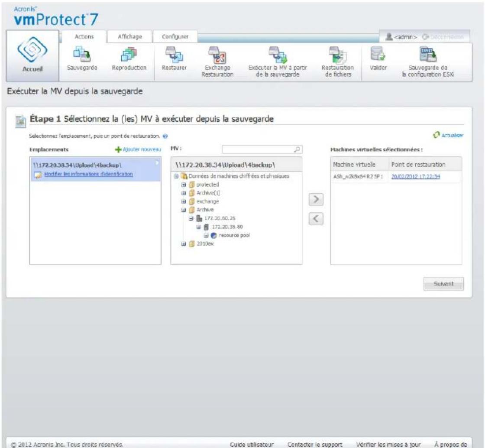Launch the Sauvegarde backup action
Viewport: 485px width, 448px height.
point(82,59)
